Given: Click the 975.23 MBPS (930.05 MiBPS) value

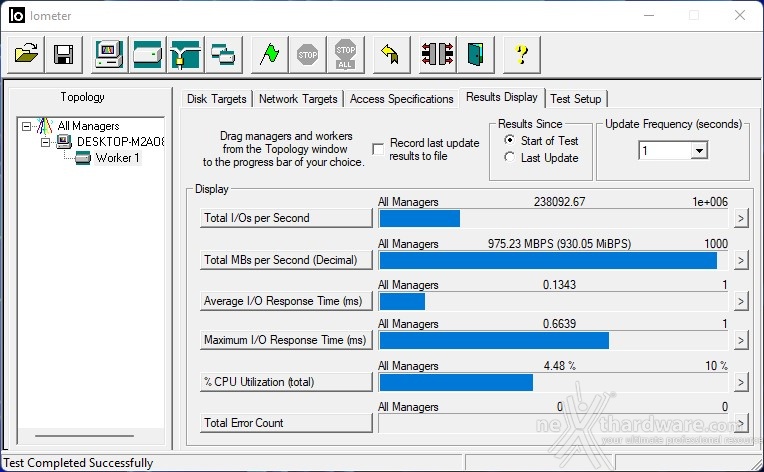Looking at the screenshot, I should tap(559, 244).
